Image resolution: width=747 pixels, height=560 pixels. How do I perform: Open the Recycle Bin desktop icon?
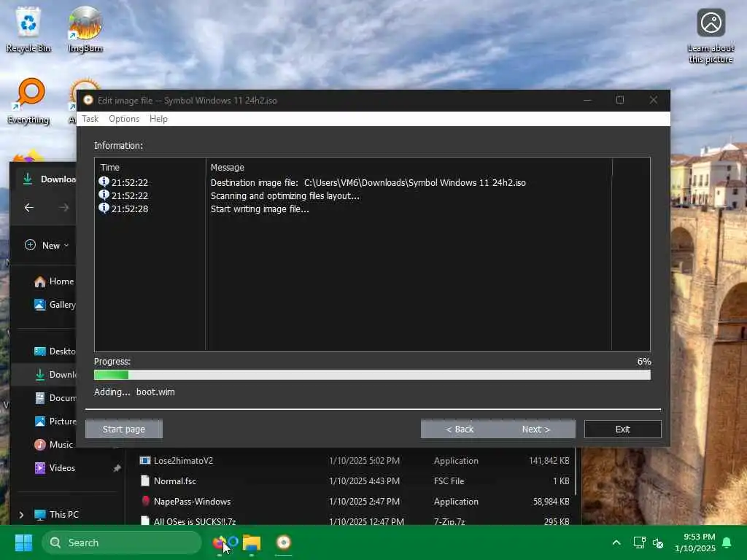click(28, 29)
